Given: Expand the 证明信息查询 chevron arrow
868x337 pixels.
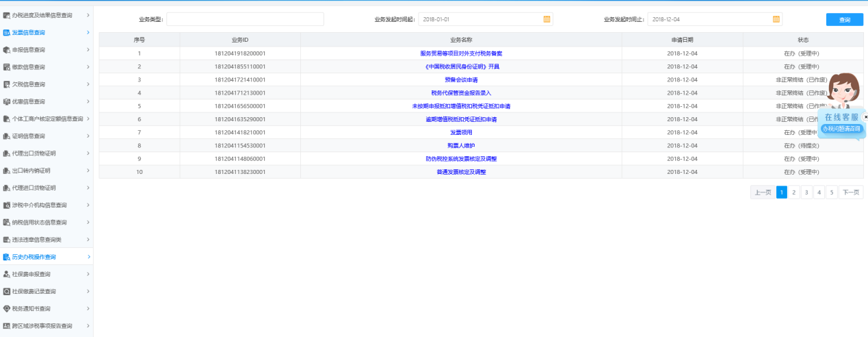Looking at the screenshot, I should pos(88,136).
